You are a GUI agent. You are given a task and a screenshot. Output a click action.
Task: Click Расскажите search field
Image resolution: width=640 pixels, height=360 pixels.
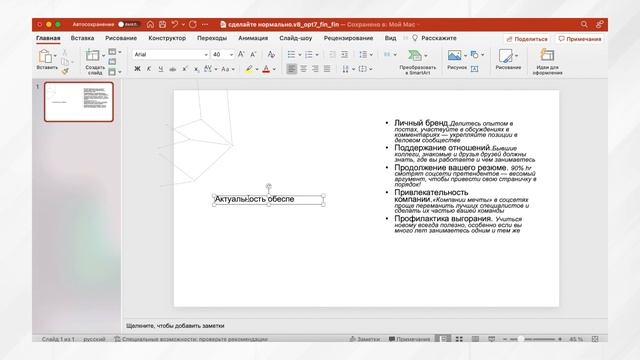(434, 38)
